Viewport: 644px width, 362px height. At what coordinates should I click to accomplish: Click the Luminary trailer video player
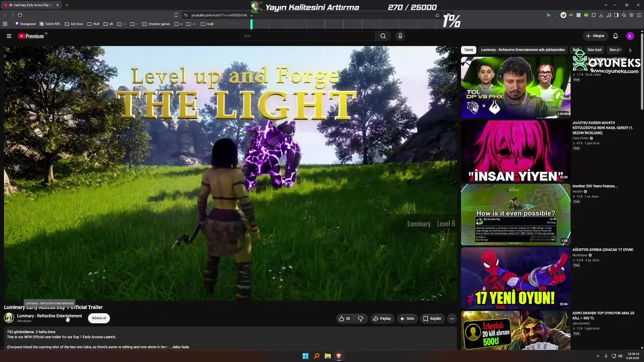[230, 173]
